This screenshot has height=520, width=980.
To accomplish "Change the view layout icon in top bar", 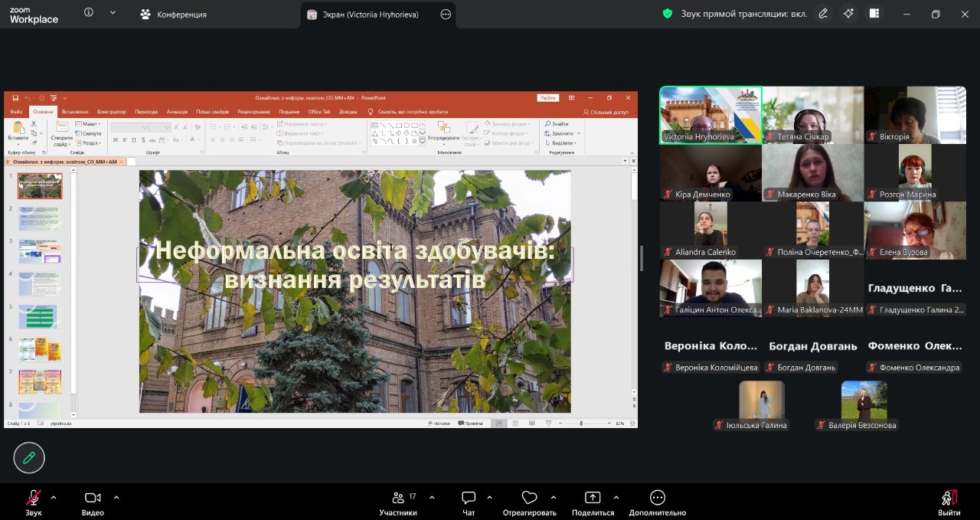I will coord(874,14).
